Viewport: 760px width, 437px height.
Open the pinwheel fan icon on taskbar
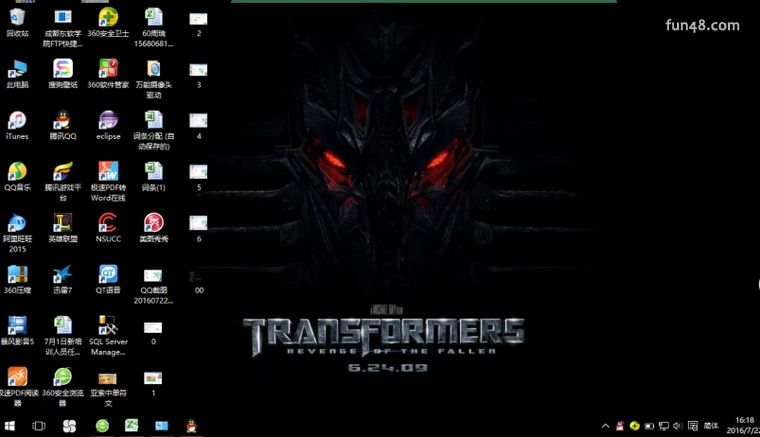pyautogui.click(x=69, y=426)
